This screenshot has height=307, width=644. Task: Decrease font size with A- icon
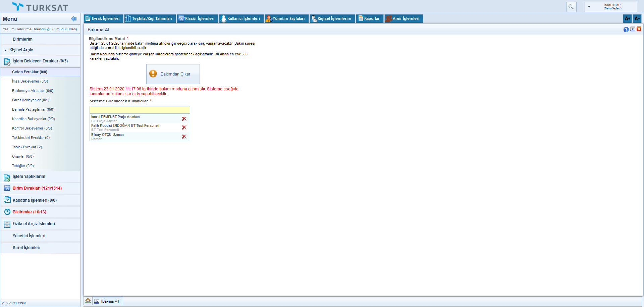click(x=637, y=18)
